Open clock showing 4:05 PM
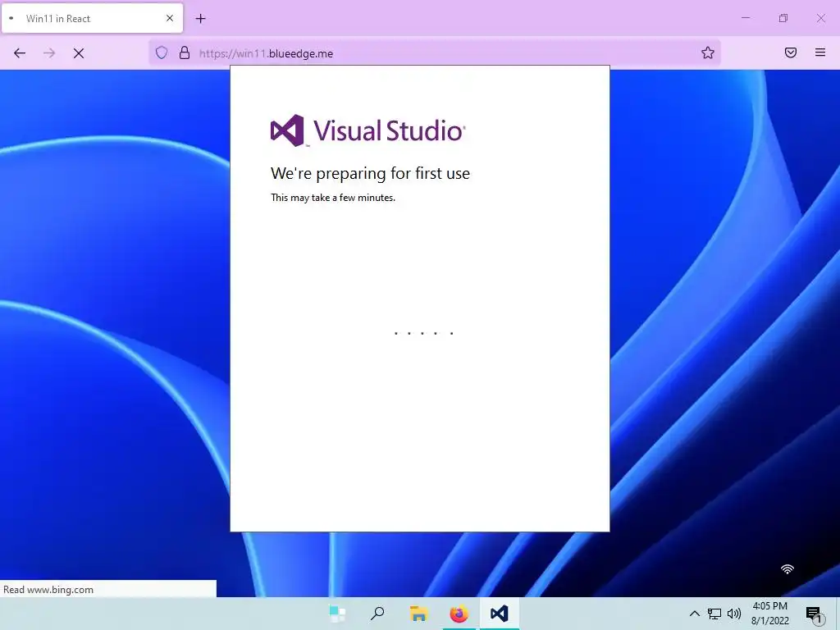 769,614
